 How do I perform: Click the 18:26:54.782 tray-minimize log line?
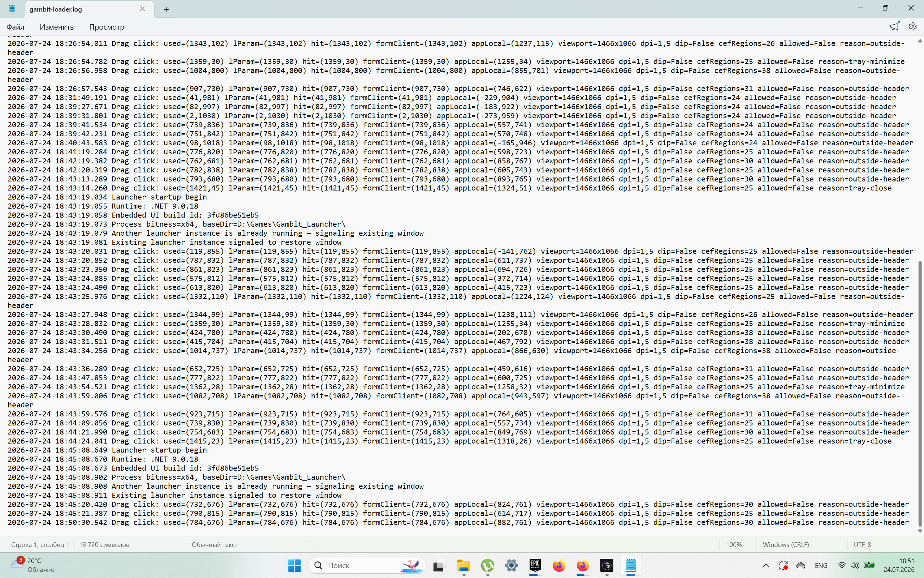pyautogui.click(x=456, y=61)
